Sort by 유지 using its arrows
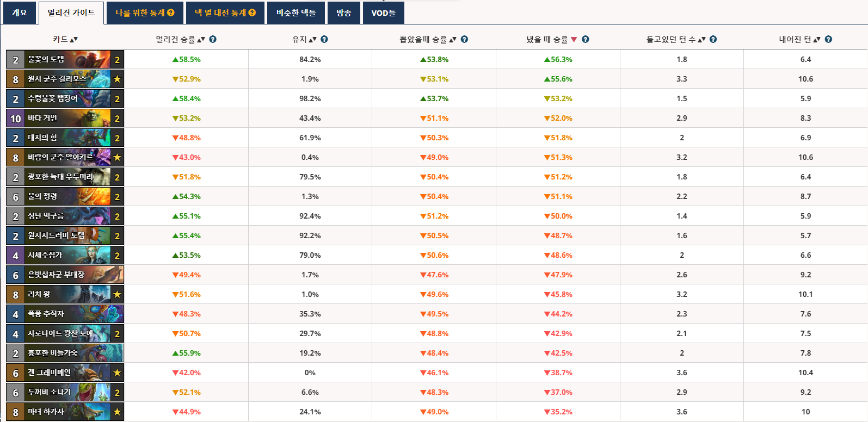868x422 pixels. [x=312, y=39]
